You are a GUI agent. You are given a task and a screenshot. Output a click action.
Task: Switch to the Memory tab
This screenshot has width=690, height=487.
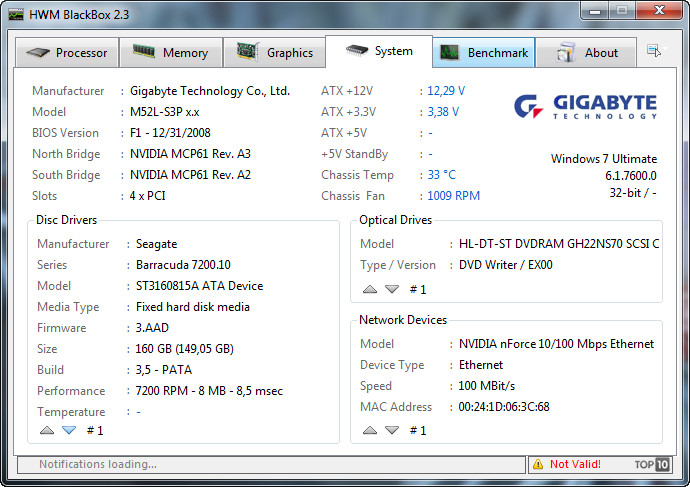click(171, 53)
